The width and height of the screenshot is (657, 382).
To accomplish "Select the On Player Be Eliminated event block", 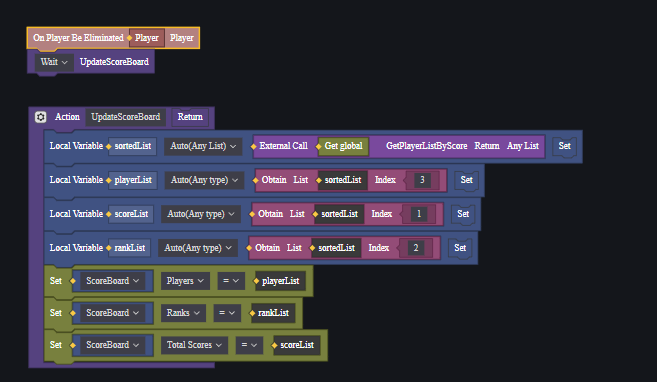I will (113, 38).
